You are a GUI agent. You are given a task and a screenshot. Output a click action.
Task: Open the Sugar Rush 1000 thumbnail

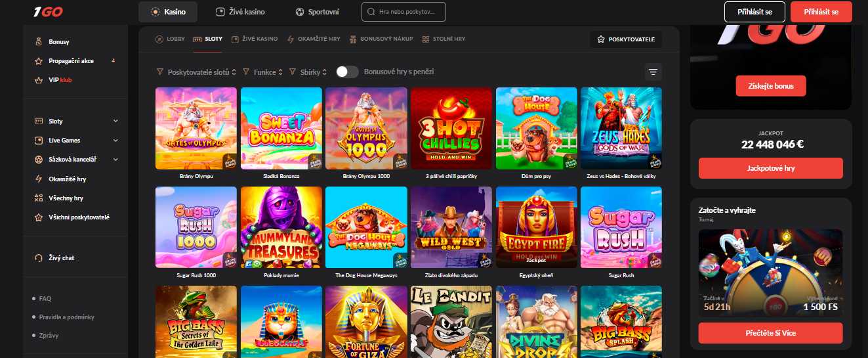196,227
